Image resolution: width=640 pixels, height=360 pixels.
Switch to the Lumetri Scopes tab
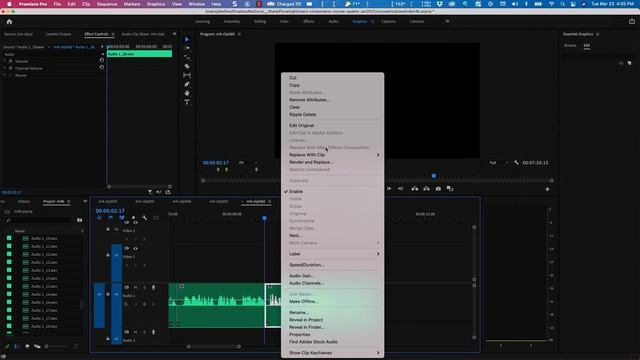click(58, 34)
